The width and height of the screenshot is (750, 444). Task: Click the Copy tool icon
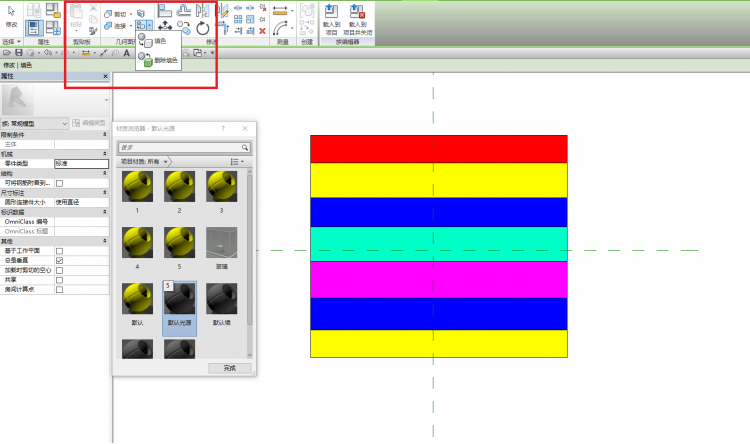pyautogui.click(x=184, y=28)
